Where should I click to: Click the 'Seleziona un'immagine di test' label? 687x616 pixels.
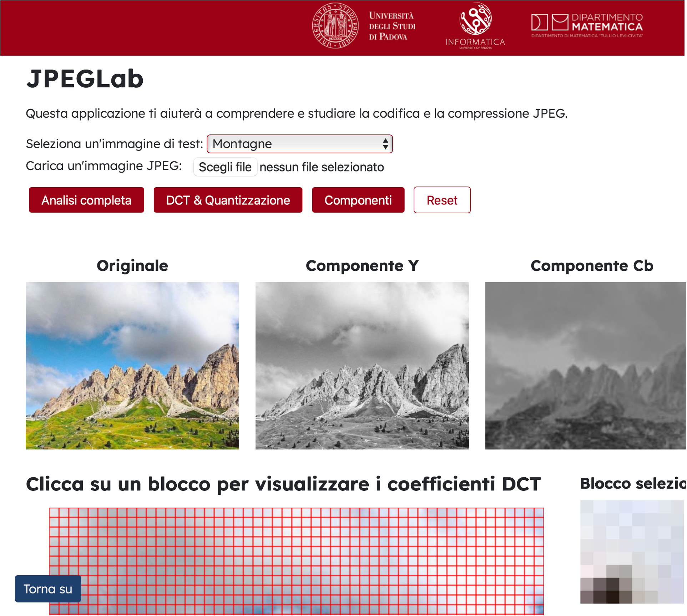(115, 144)
